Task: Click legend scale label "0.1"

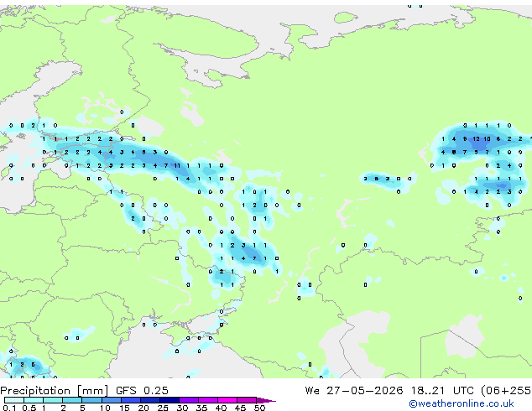Action: tap(9, 408)
